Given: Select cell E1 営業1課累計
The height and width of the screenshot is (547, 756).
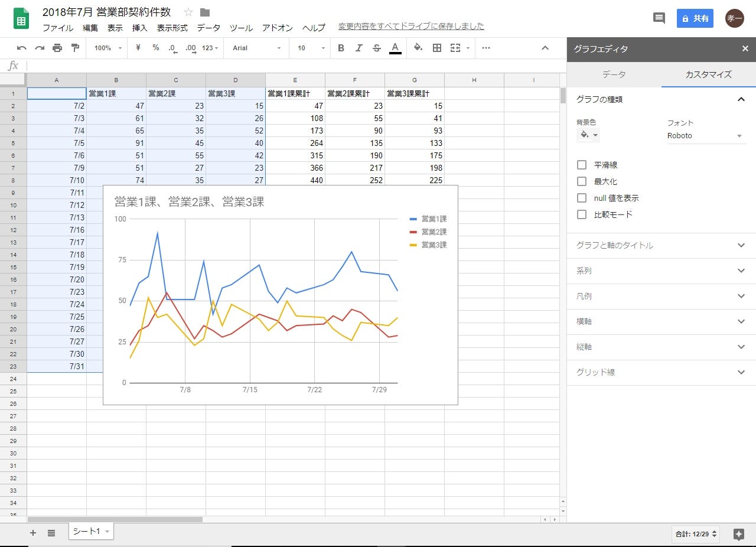Looking at the screenshot, I should pos(295,93).
